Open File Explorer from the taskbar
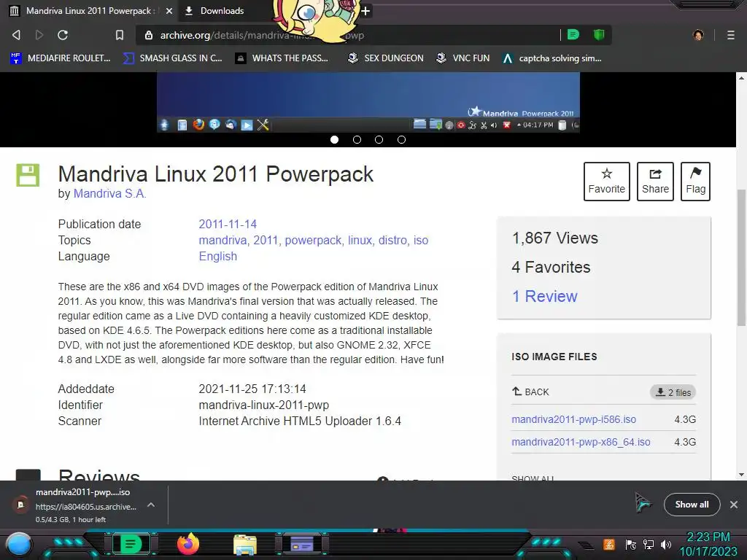 tap(245, 545)
